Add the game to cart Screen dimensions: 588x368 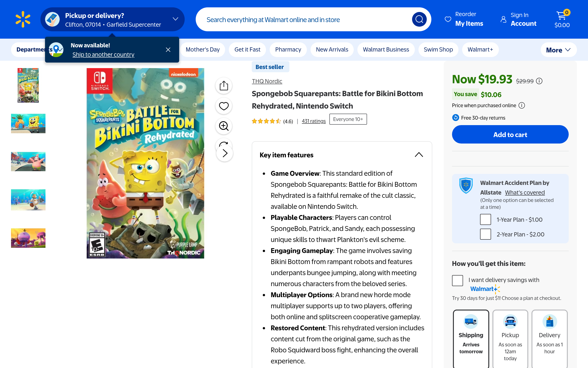[510, 135]
